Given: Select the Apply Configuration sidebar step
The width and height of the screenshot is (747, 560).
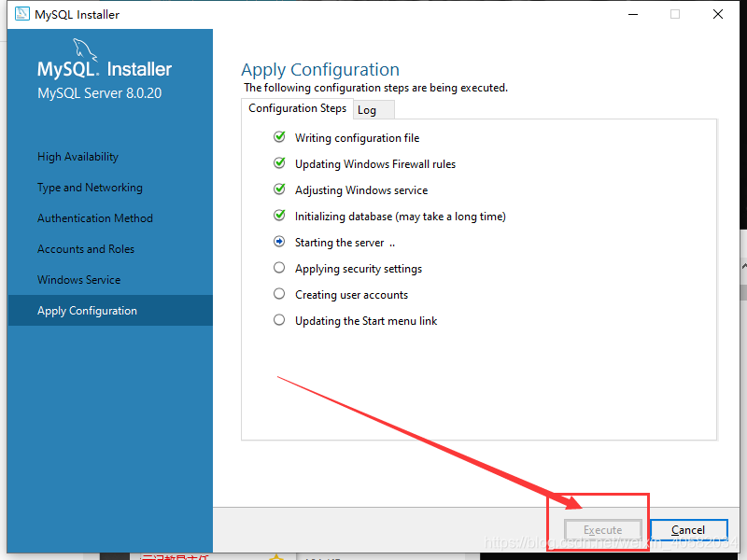Looking at the screenshot, I should 110,311.
